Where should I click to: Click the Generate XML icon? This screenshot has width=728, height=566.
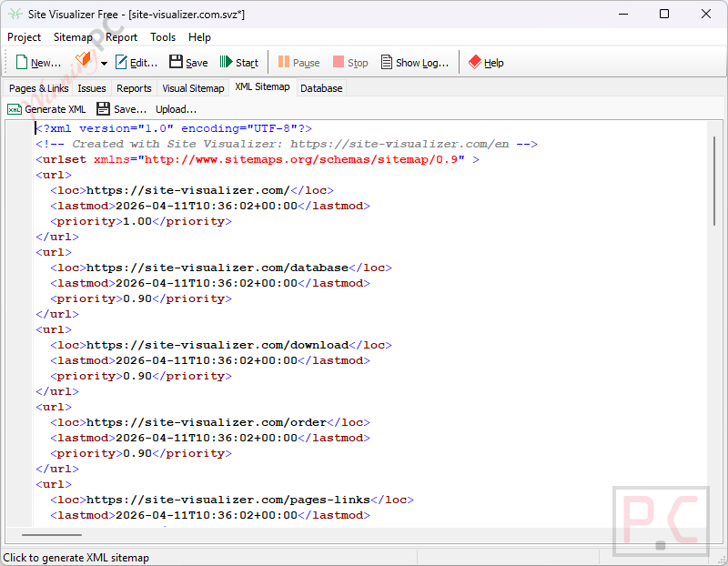[x=15, y=109]
